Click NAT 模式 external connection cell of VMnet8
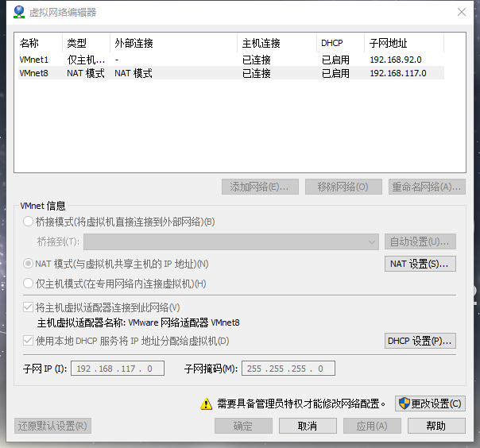The height and width of the screenshot is (448, 480). 134,73
